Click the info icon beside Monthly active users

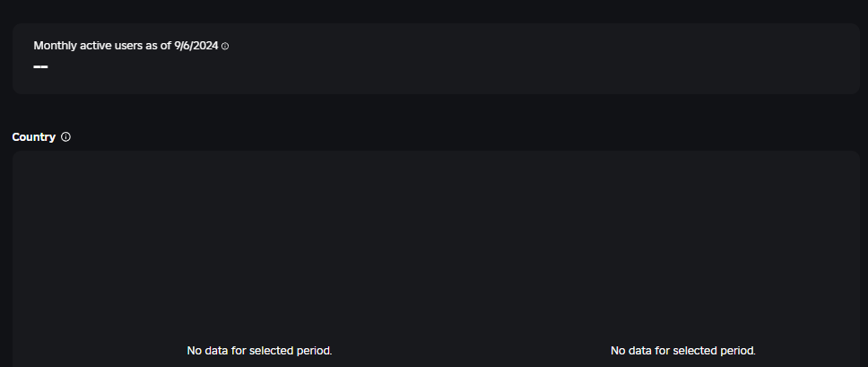click(x=225, y=46)
